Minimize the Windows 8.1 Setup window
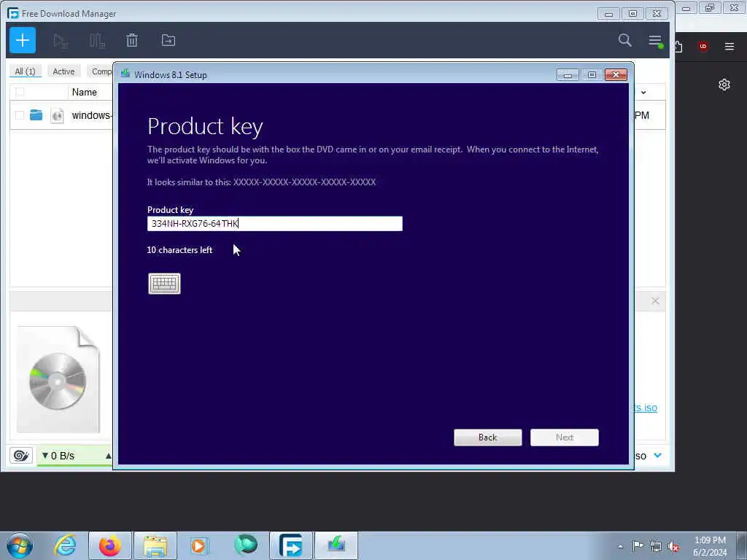Image resolution: width=747 pixels, height=560 pixels. (x=568, y=75)
